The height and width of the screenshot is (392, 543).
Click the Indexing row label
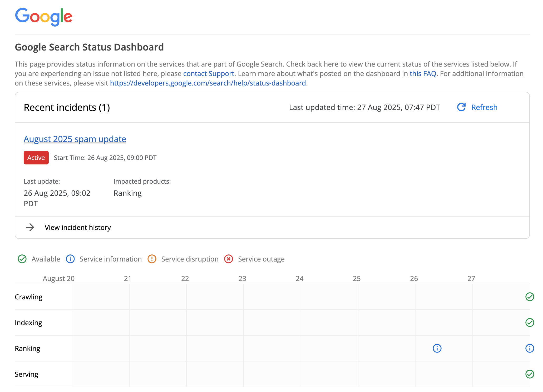pyautogui.click(x=28, y=323)
